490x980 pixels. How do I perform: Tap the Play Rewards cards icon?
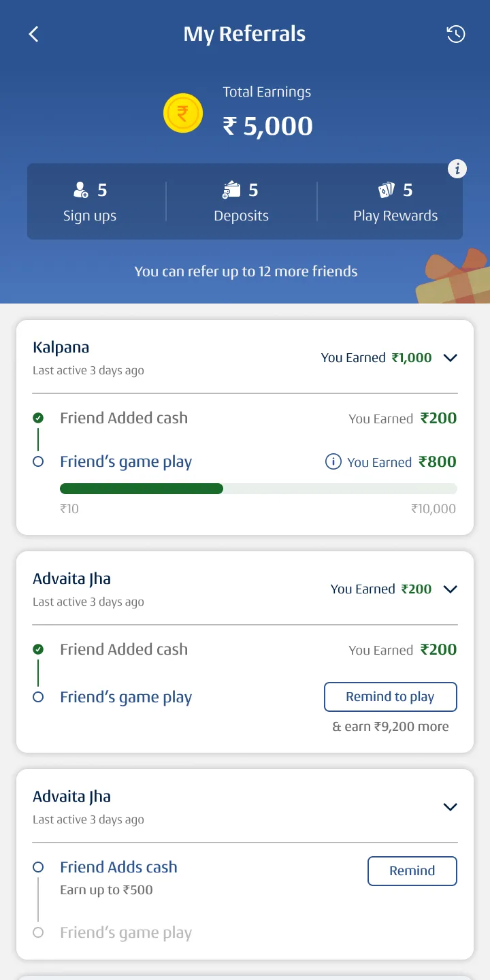[x=386, y=190]
